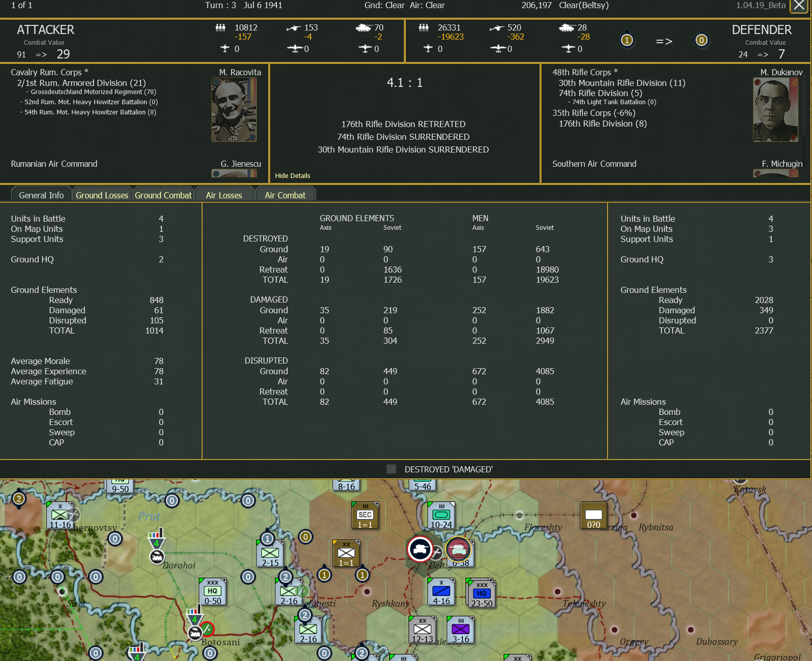Select the 2-16 counter near Stefanesti
The width and height of the screenshot is (812, 661).
pyautogui.click(x=289, y=591)
